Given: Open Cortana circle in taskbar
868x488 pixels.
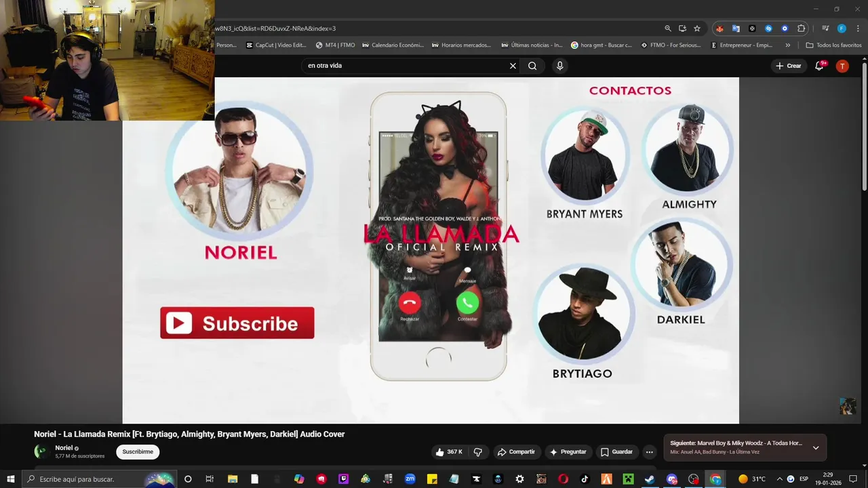Looking at the screenshot, I should pyautogui.click(x=188, y=479).
